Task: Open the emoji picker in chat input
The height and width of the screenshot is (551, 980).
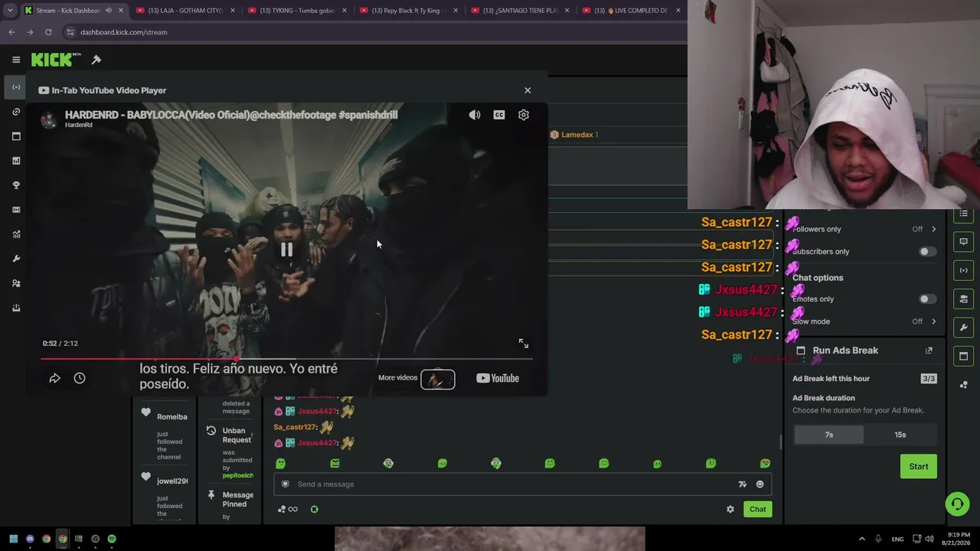Action: click(x=759, y=484)
